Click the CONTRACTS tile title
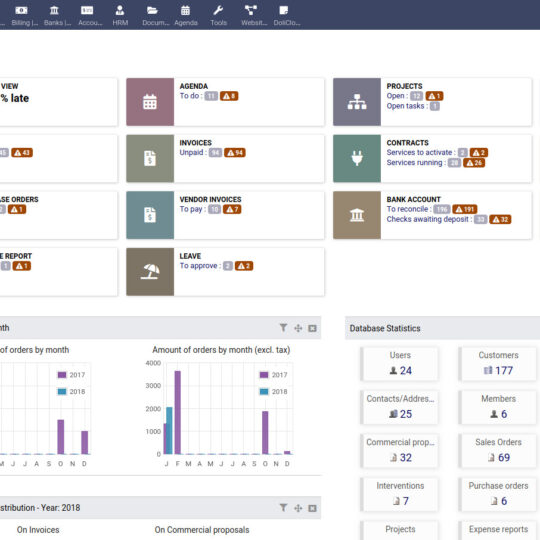This screenshot has width=540, height=540. tap(407, 143)
